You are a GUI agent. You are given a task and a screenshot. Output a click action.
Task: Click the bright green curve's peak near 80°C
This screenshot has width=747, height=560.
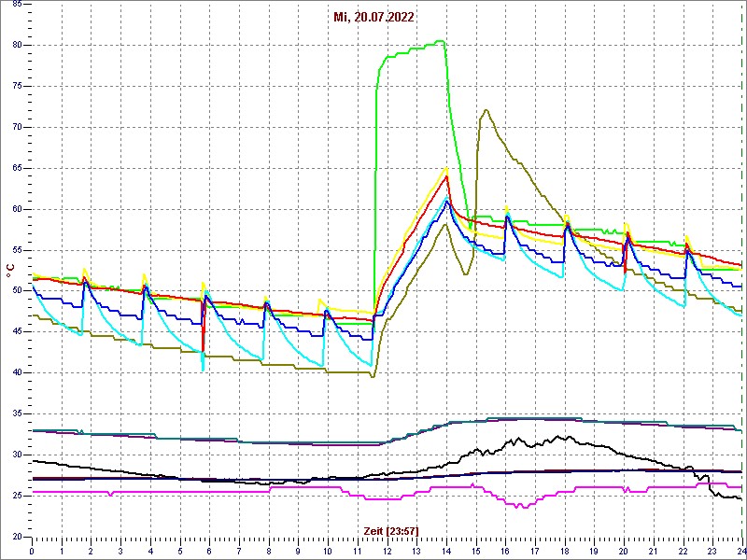439,41
